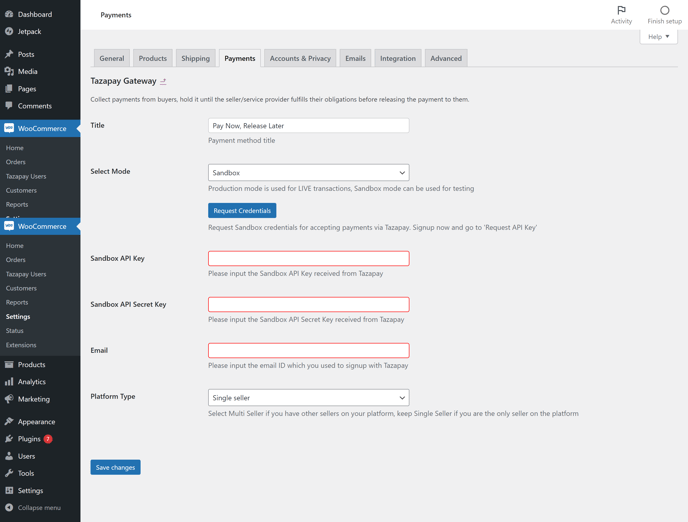Viewport: 688px width, 522px height.
Task: Open the Shipping tab
Action: (196, 58)
